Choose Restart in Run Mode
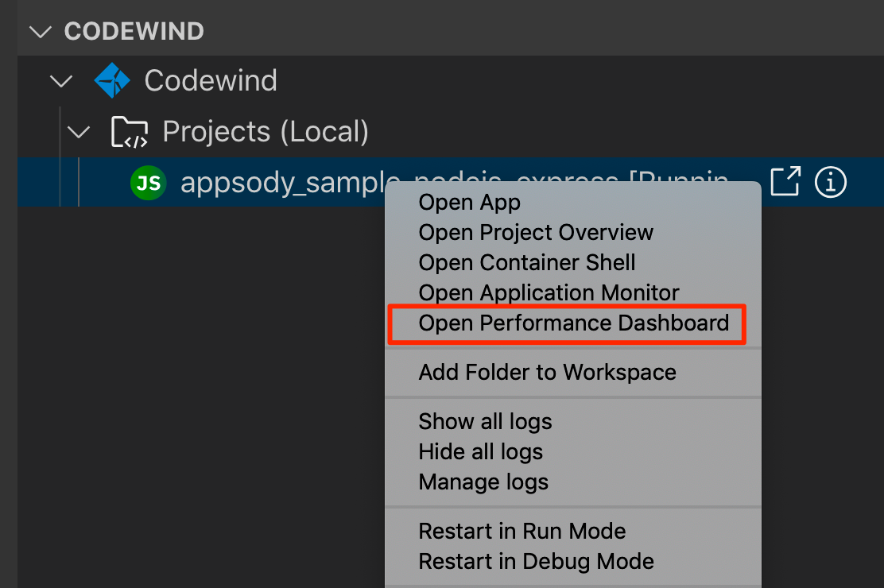 [x=573, y=531]
